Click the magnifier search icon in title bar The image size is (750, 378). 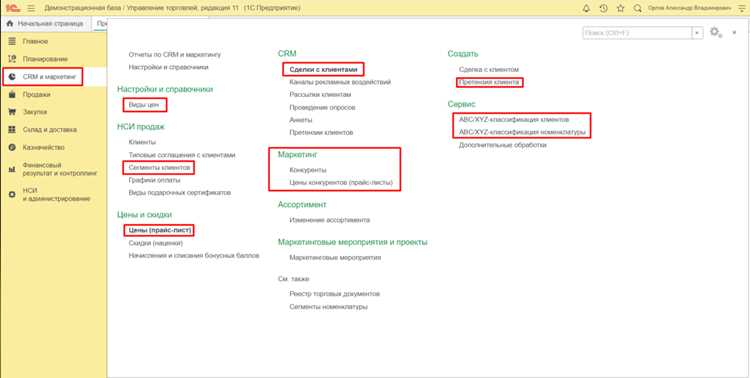click(x=637, y=8)
